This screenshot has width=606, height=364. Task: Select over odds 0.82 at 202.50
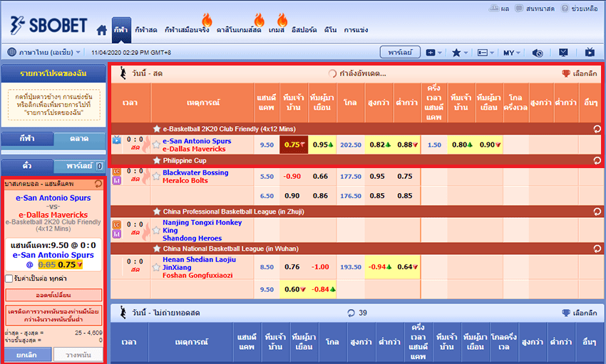[x=379, y=145]
